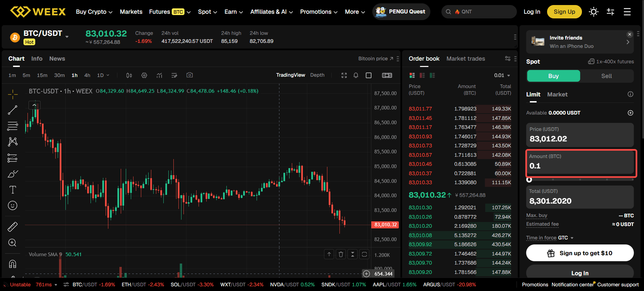Viewport: 644px width, 291px height.
Task: Select the crosshair cursor tool
Action: pos(13,94)
